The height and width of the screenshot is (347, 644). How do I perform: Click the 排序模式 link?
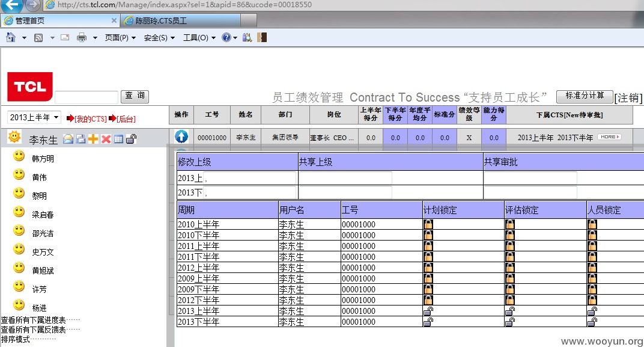click(15, 340)
